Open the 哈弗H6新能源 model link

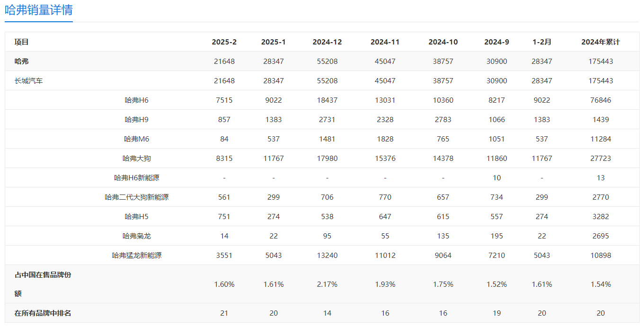tap(137, 178)
